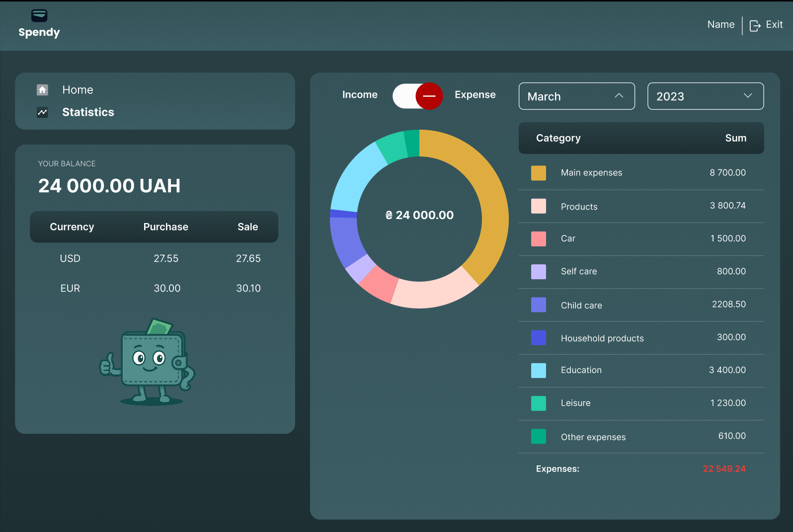Open the March month dropdown
The image size is (793, 532).
pos(576,96)
